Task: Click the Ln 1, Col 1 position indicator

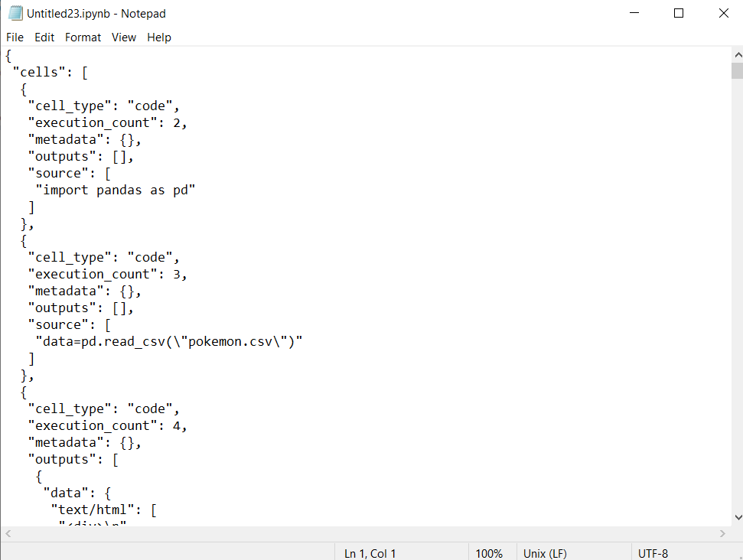Action: (370, 553)
